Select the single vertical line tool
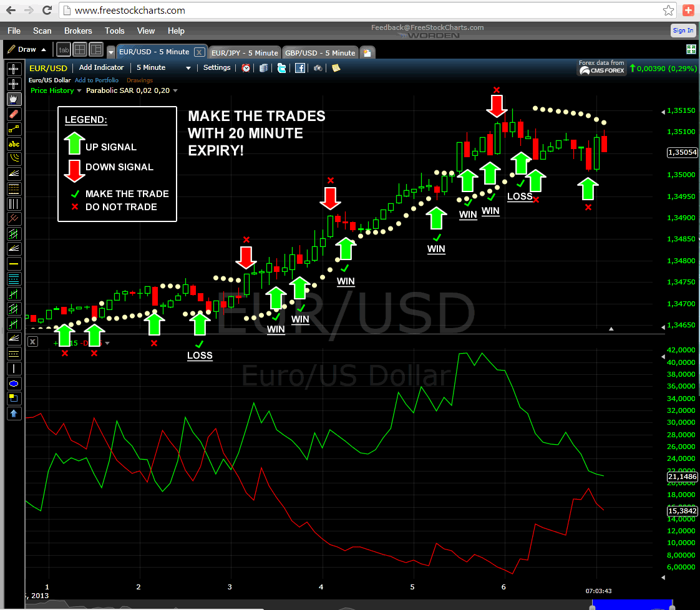Viewport: 700px width, 610px height. (x=14, y=369)
